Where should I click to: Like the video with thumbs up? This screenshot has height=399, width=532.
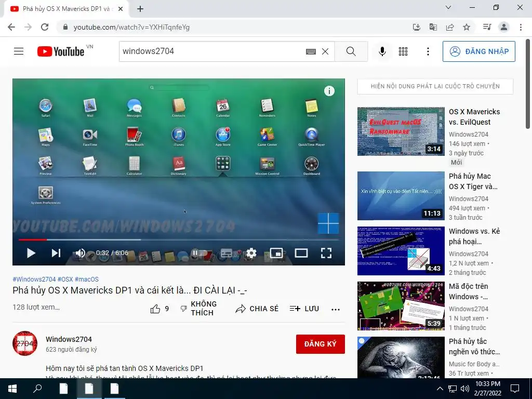click(159, 309)
